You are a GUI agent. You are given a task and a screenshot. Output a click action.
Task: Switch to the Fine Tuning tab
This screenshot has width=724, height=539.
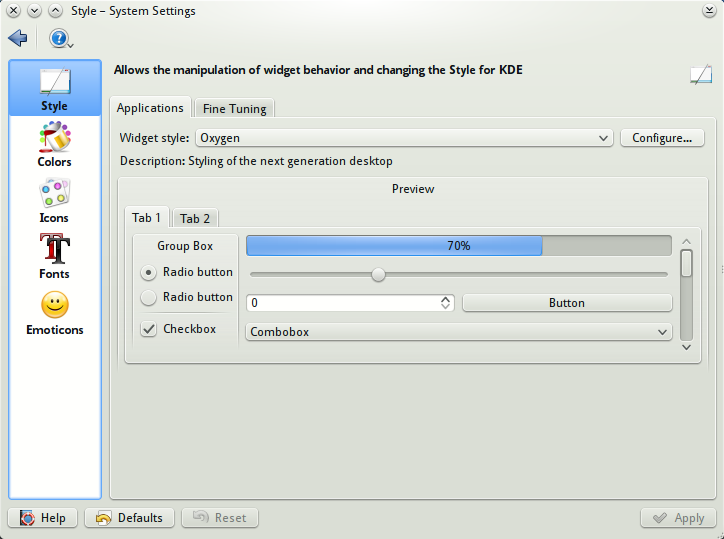click(235, 109)
